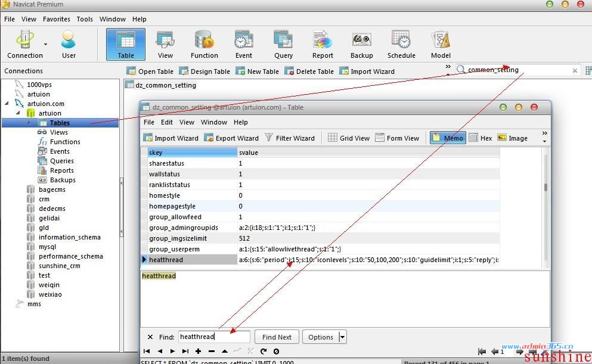Image resolution: width=592 pixels, height=364 pixels.
Task: Open the Tools menu
Action: tap(85, 19)
